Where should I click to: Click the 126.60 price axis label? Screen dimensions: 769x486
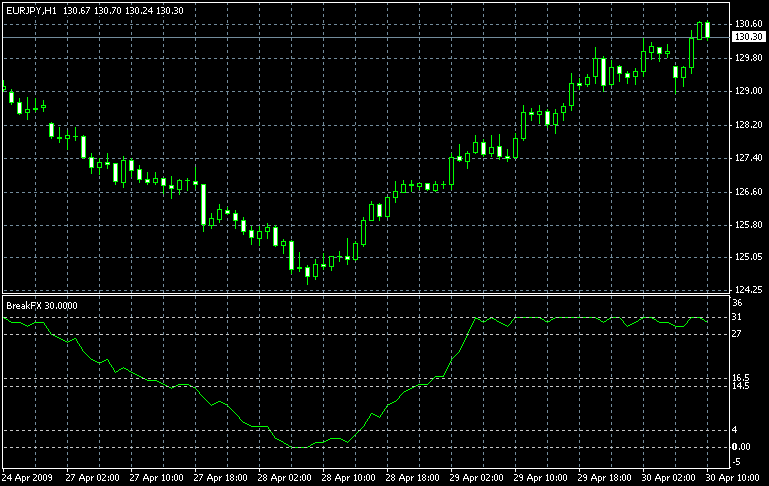(748, 192)
